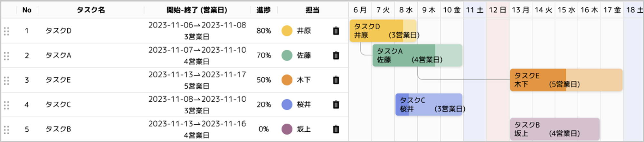Click the タスク名 column header
644x142 pixels.
pyautogui.click(x=91, y=10)
